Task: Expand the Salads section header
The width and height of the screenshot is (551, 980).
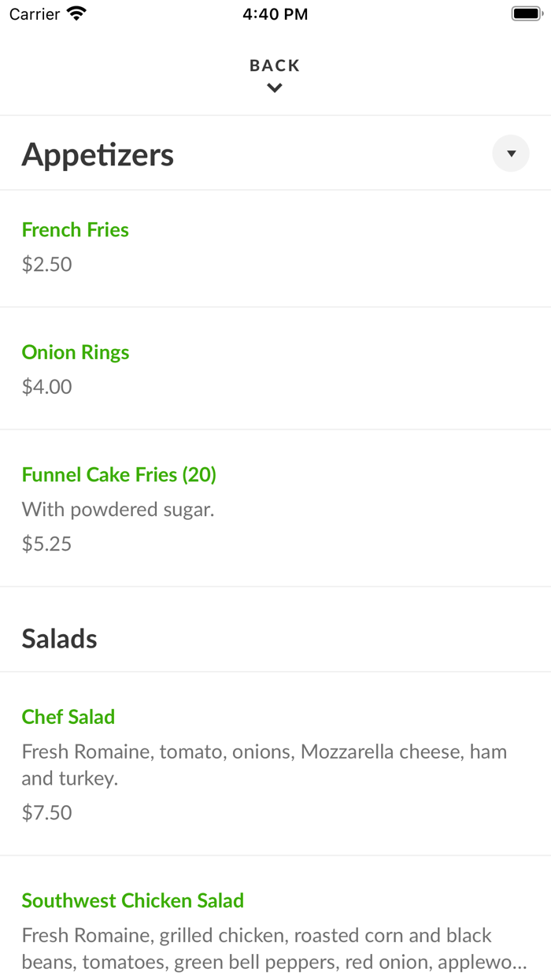Action: pos(59,638)
